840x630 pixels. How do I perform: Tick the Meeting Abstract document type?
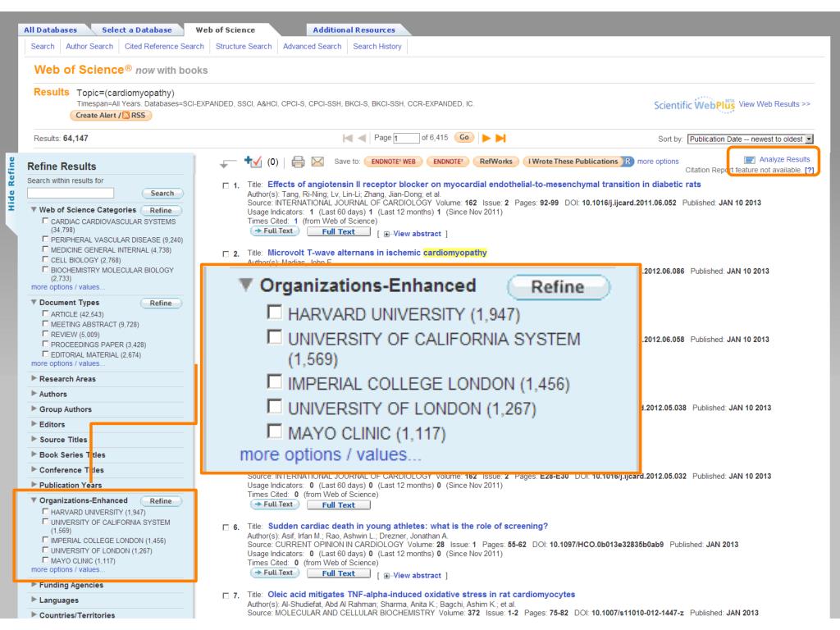(46, 323)
